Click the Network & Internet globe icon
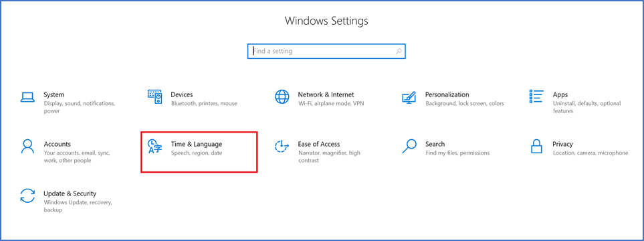The height and width of the screenshot is (241, 644). (282, 97)
